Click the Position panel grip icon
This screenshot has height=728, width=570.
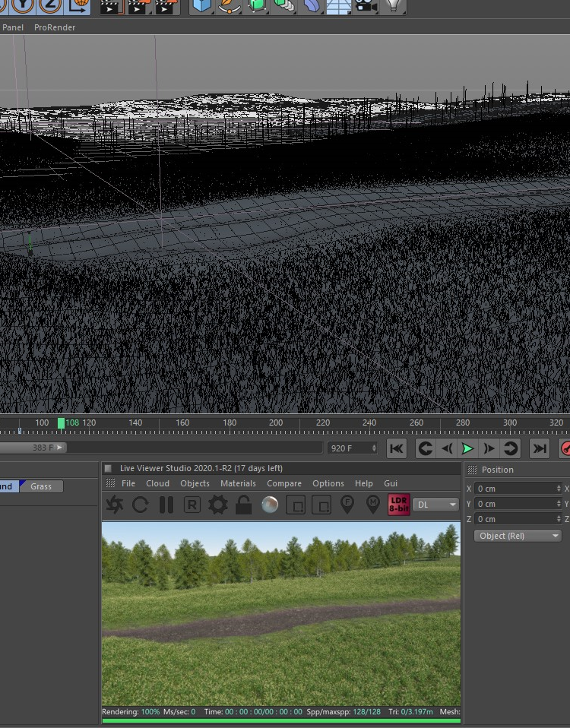[472, 470]
